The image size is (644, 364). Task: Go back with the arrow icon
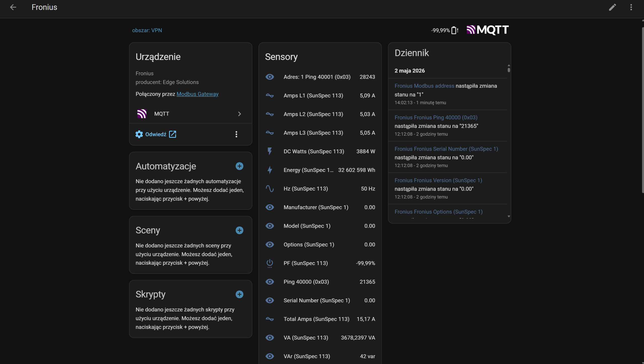(13, 7)
